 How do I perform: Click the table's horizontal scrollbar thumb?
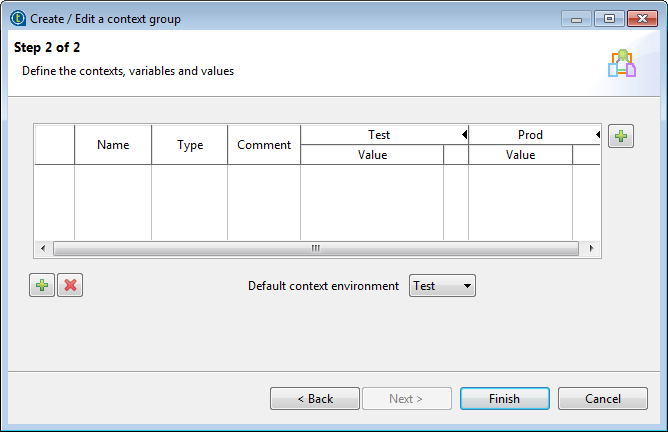coord(315,248)
